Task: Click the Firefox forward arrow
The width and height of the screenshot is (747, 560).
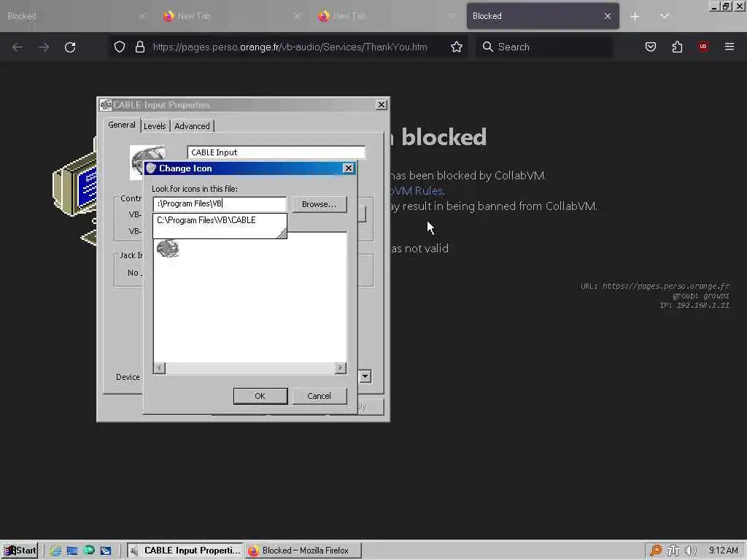Action: (x=43, y=47)
